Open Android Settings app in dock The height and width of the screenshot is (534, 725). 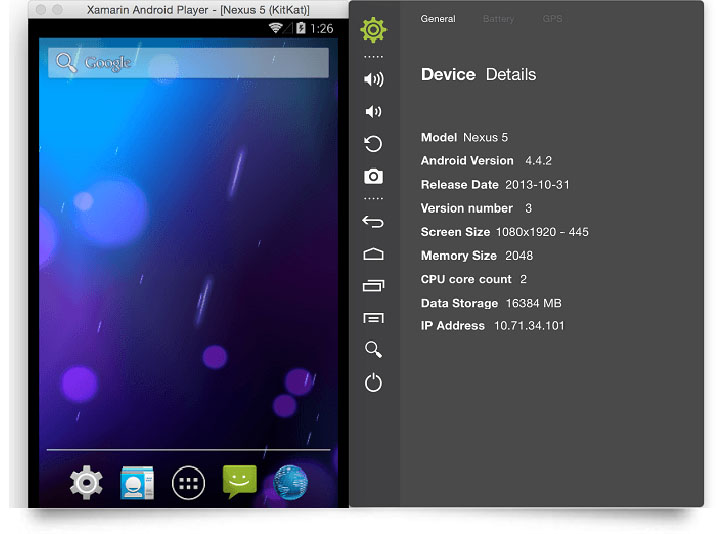(x=86, y=483)
